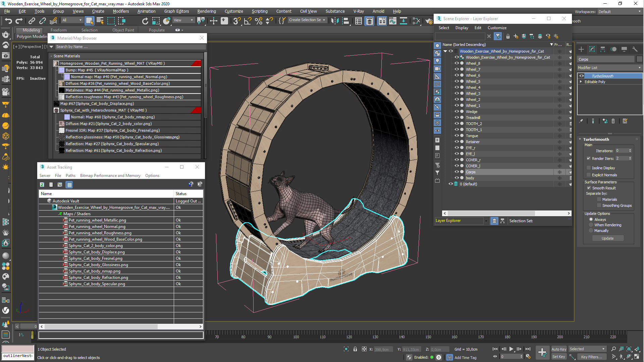Select When Rendering update option

pos(591,225)
